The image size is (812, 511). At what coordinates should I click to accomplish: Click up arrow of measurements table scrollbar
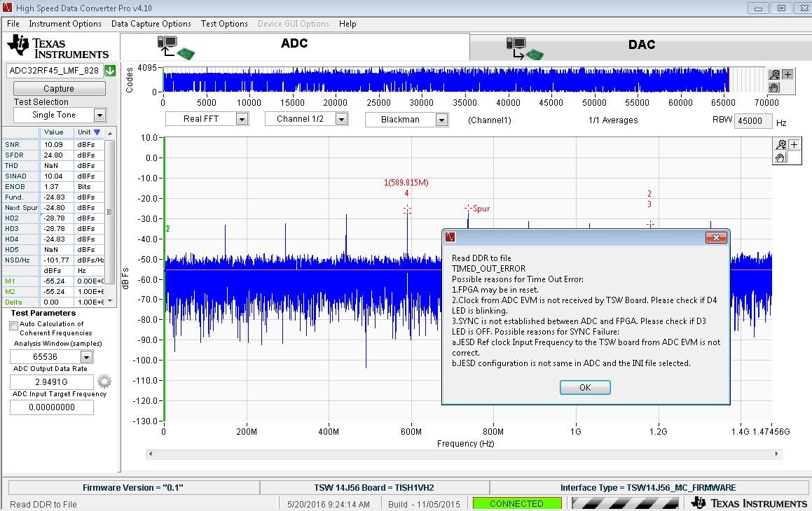tap(110, 134)
